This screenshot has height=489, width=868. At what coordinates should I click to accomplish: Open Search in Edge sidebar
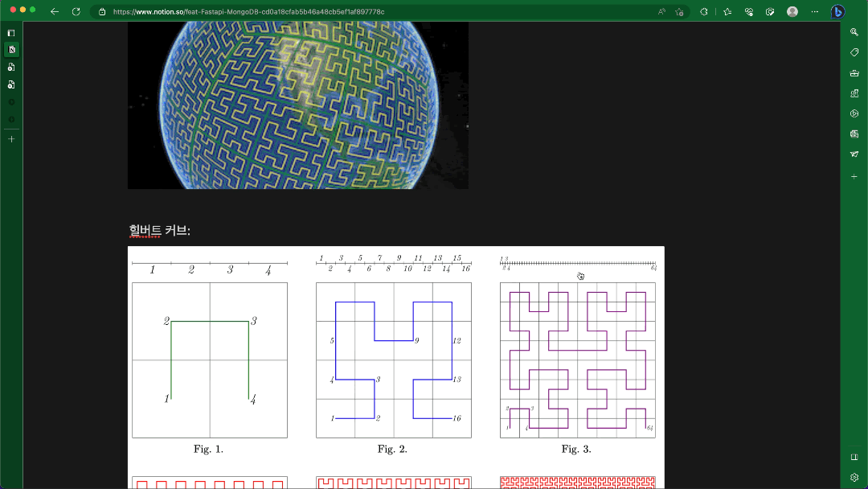(854, 32)
